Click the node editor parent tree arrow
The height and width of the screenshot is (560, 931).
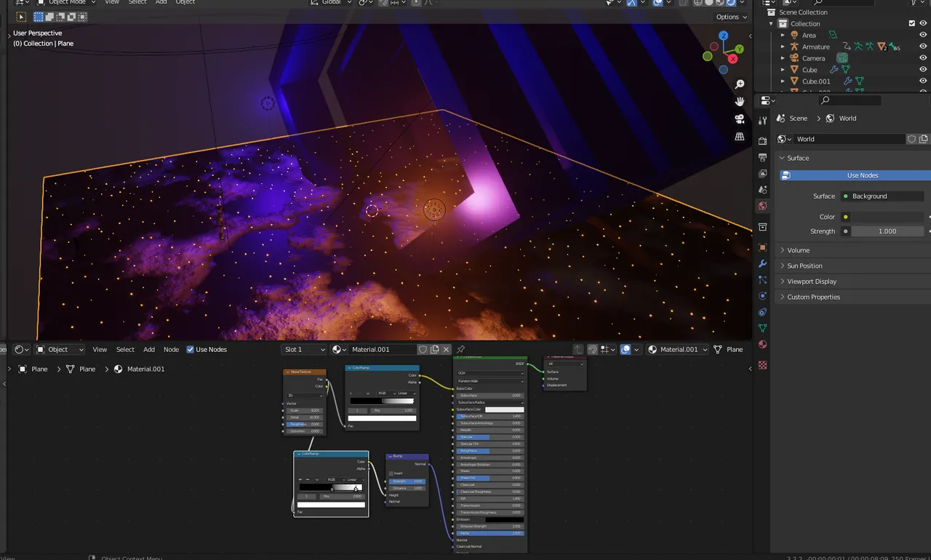point(579,350)
